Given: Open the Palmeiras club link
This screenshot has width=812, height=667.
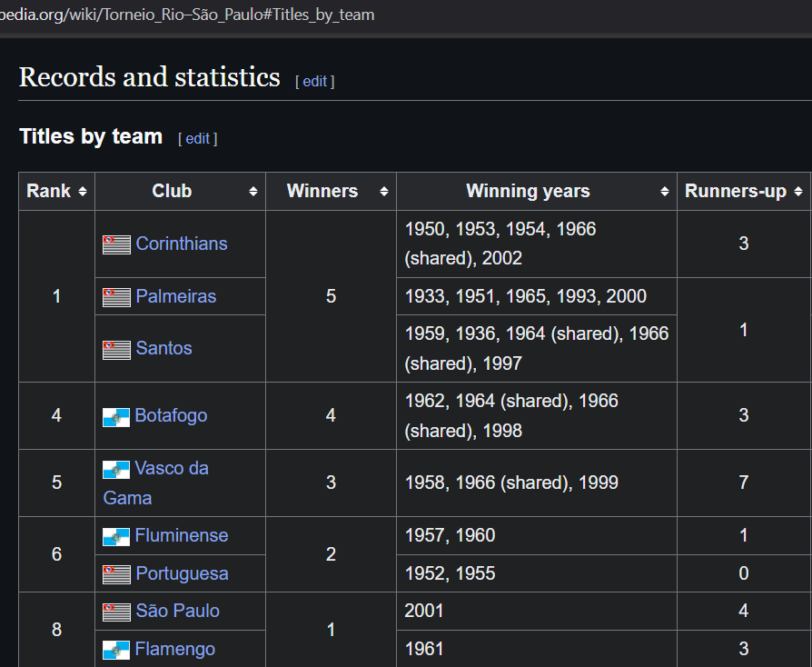Looking at the screenshot, I should click(x=175, y=296).
